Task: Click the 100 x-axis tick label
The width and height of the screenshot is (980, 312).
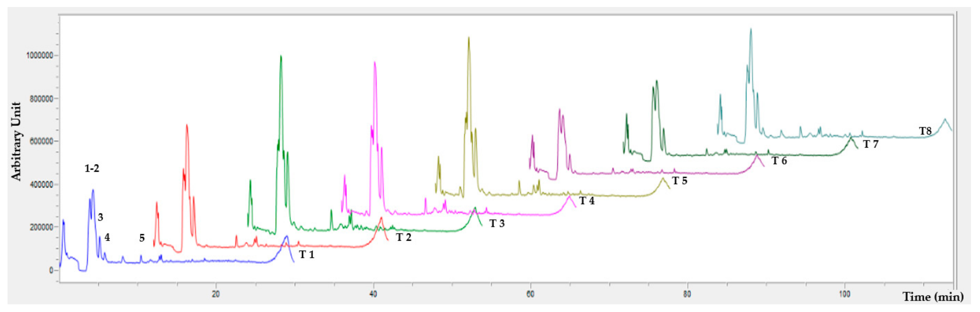Action: tap(844, 294)
